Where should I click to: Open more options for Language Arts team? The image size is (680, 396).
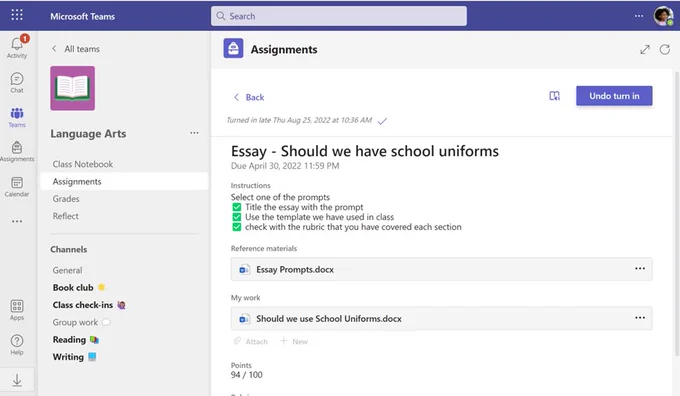194,133
